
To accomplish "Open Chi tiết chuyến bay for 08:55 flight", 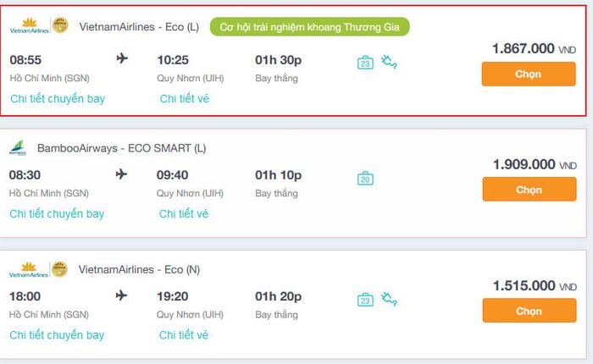I will (x=58, y=99).
